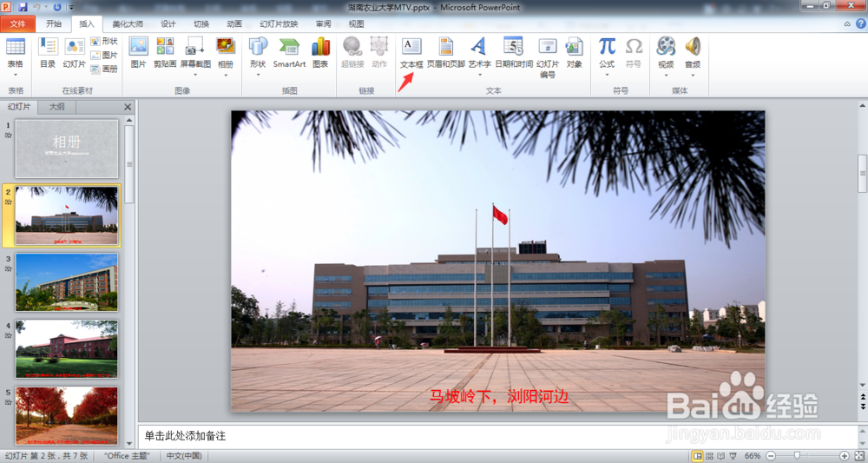Image resolution: width=868 pixels, height=463 pixels.
Task: Switch to the 大纲 outline pane tab
Action: point(56,106)
